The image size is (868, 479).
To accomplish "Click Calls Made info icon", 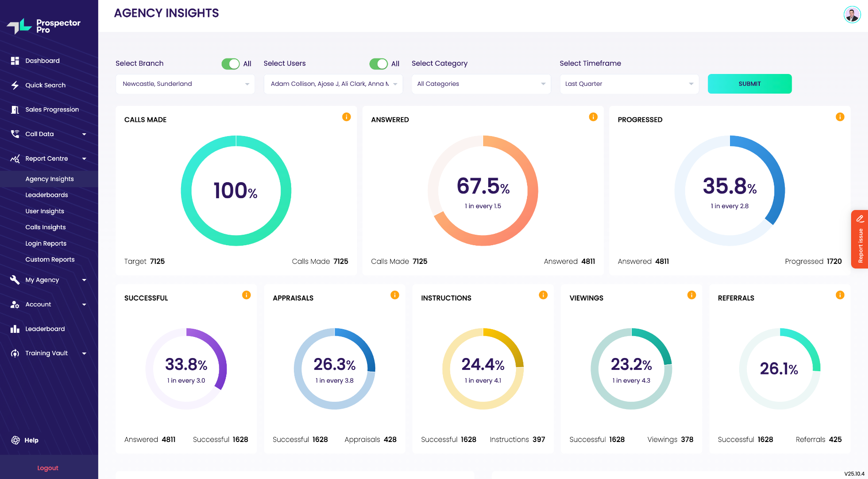I will coord(346,117).
